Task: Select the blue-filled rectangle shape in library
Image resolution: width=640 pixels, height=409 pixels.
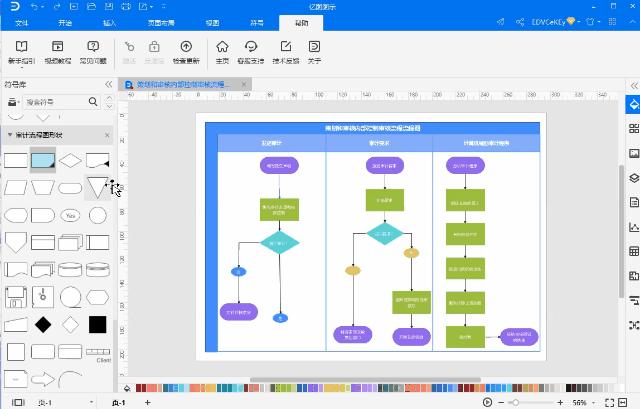Action: tap(42, 160)
